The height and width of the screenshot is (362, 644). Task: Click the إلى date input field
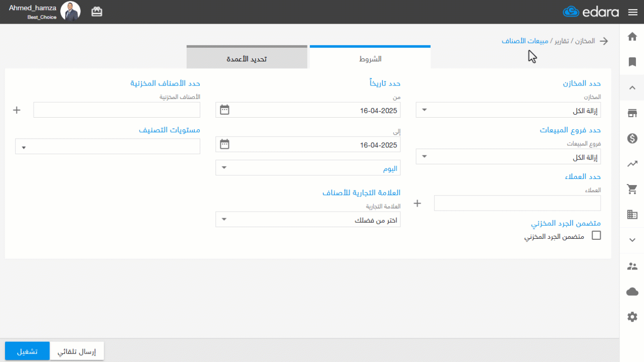(x=308, y=145)
